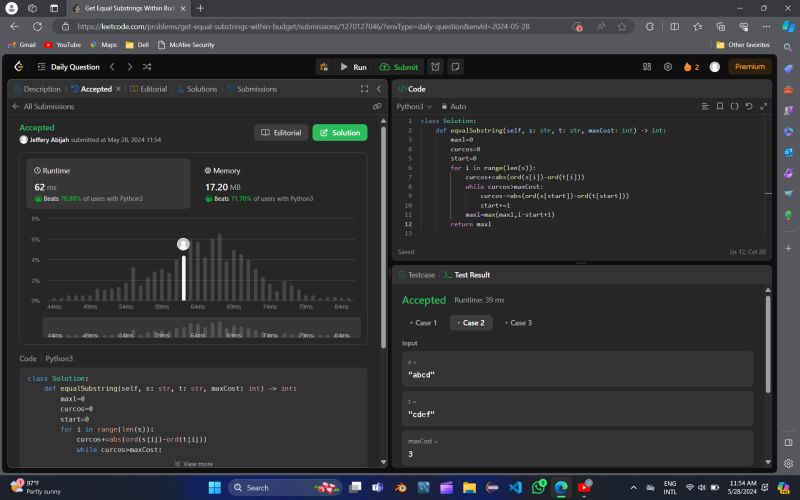
Task: Open browser extensions puzzle icon
Action: pos(649,27)
